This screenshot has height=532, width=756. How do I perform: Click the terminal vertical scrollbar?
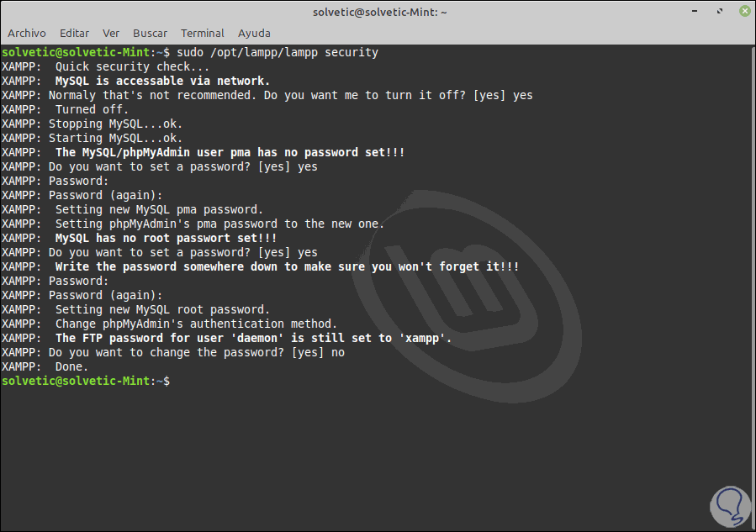753,287
